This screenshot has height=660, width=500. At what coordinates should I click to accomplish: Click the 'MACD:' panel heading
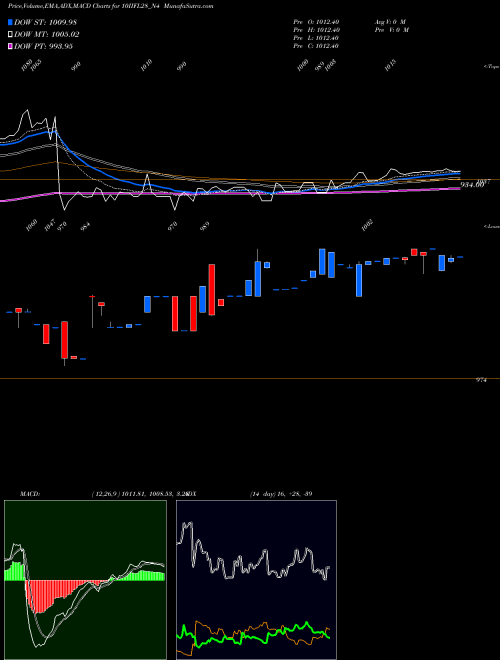point(29,494)
